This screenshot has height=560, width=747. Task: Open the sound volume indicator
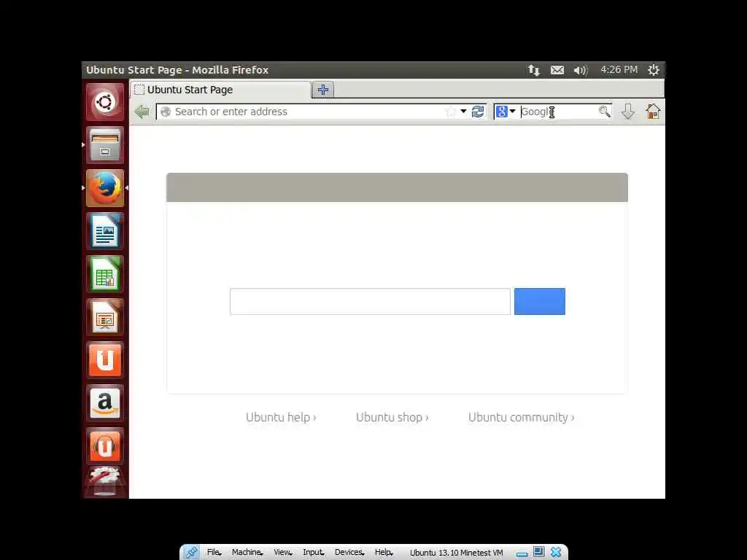point(580,71)
